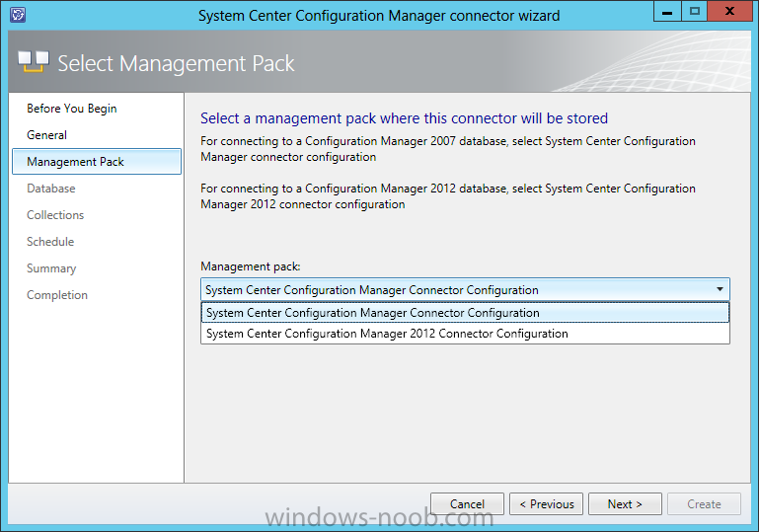The width and height of the screenshot is (759, 532).
Task: Click the Configuration Manager 2007 instruction text
Action: 448,149
